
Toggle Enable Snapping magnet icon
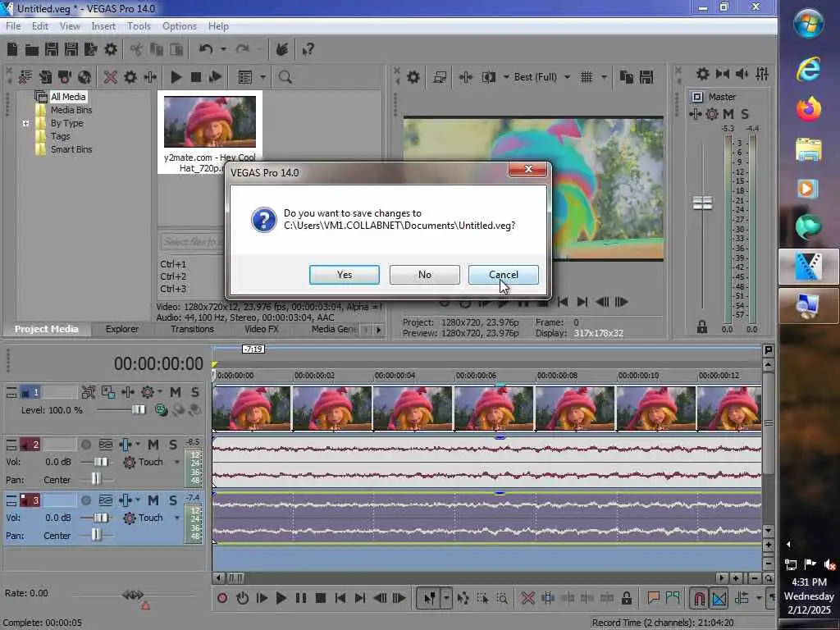699,598
